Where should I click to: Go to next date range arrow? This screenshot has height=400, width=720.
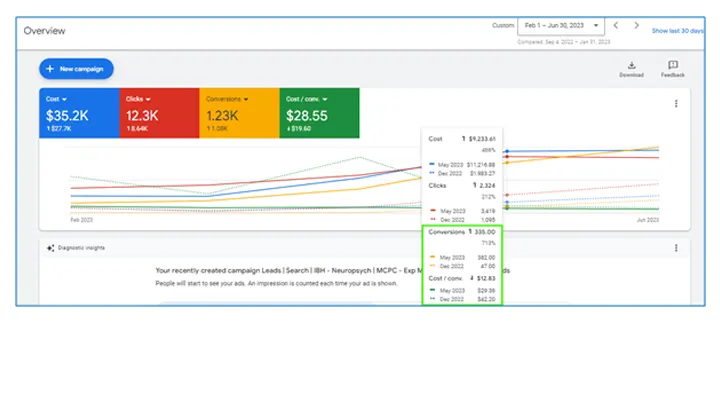pos(636,25)
